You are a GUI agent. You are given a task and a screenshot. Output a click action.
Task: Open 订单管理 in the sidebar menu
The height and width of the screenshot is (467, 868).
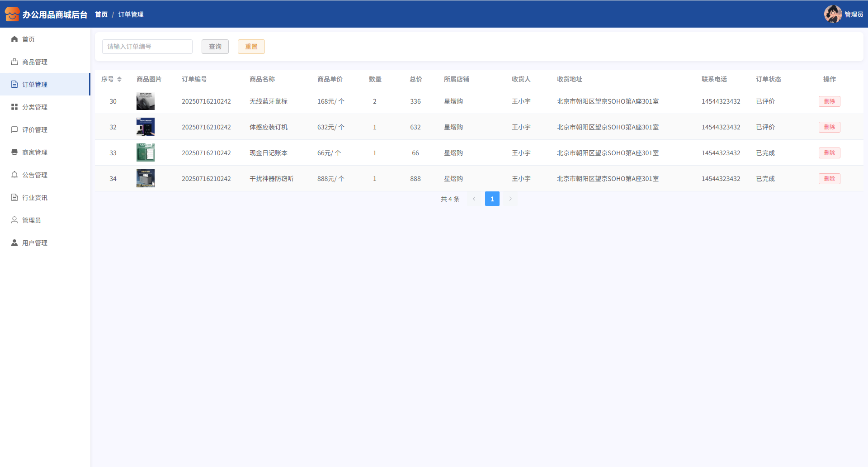click(35, 85)
